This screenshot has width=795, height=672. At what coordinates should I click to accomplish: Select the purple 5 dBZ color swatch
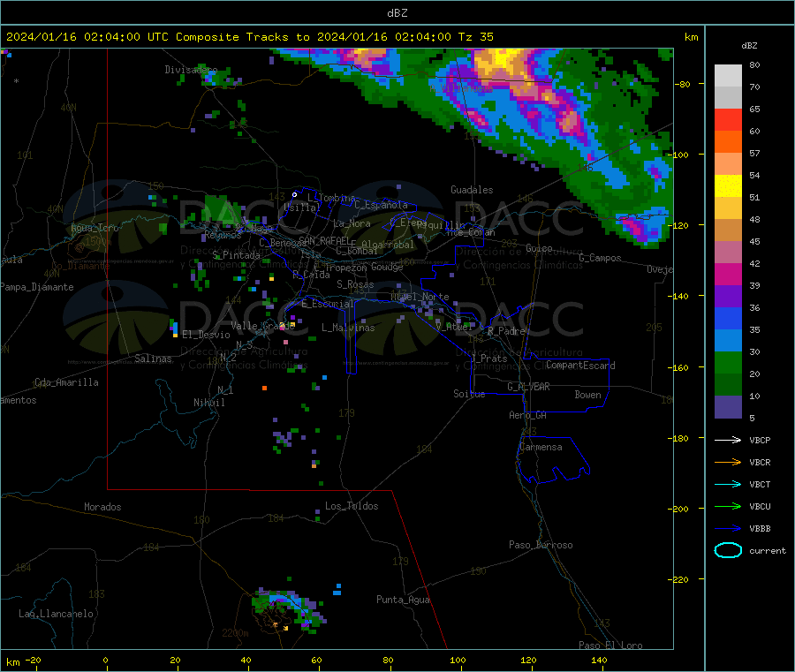coord(728,407)
